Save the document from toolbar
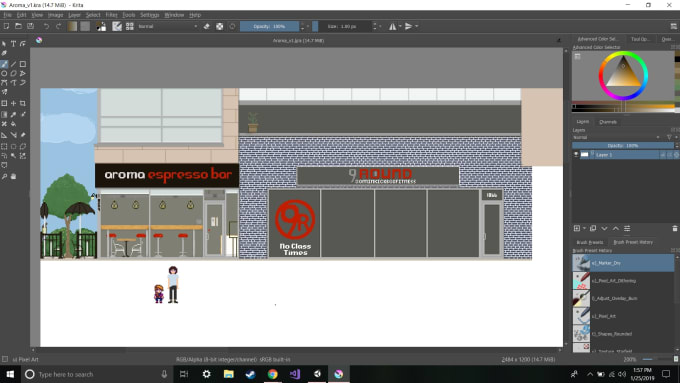This screenshot has width=680, height=383. point(30,26)
